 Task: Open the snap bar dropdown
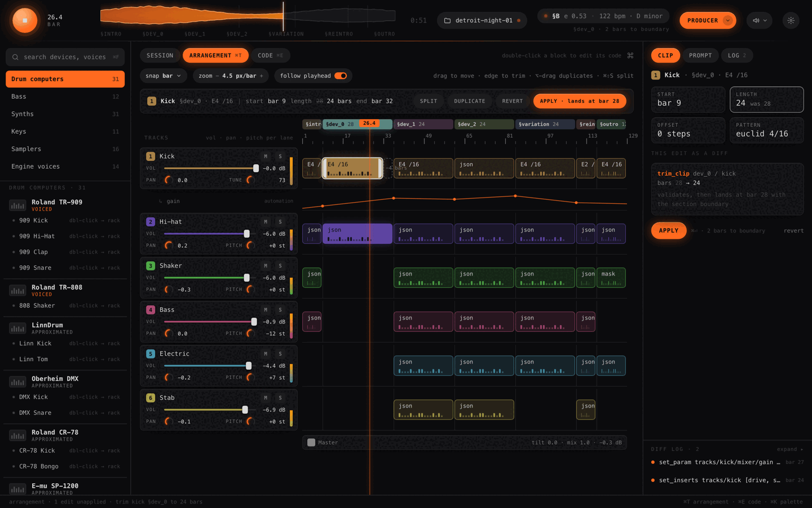164,76
